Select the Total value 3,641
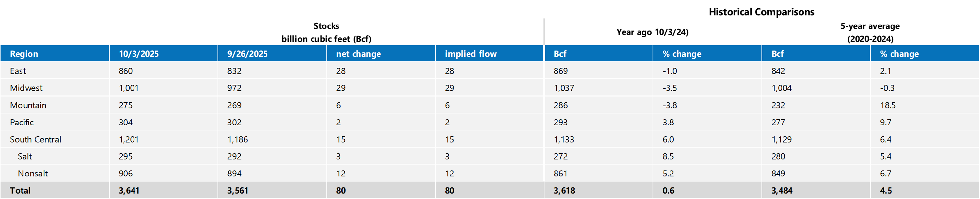Image resolution: width=980 pixels, height=199 pixels. (x=129, y=191)
